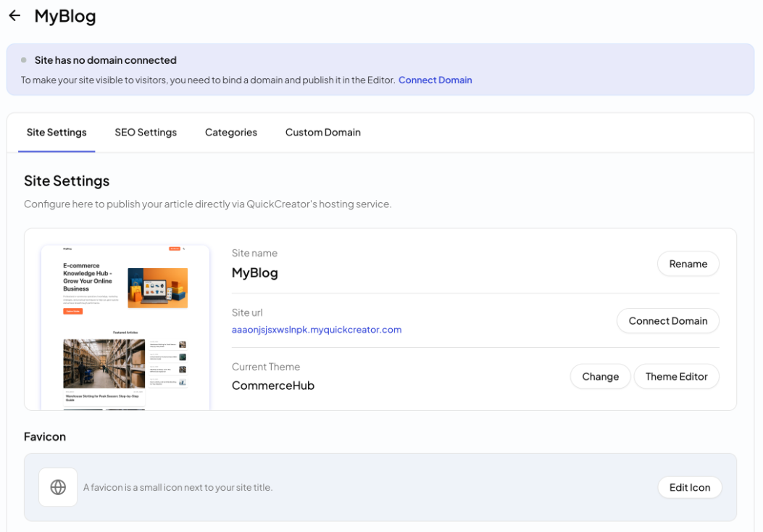Switch to the SEO Settings tab

(146, 133)
